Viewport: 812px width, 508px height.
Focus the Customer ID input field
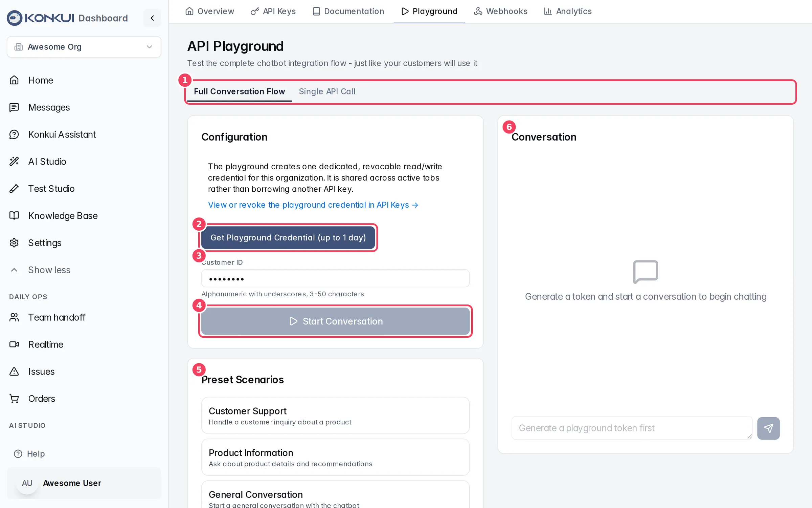335,278
